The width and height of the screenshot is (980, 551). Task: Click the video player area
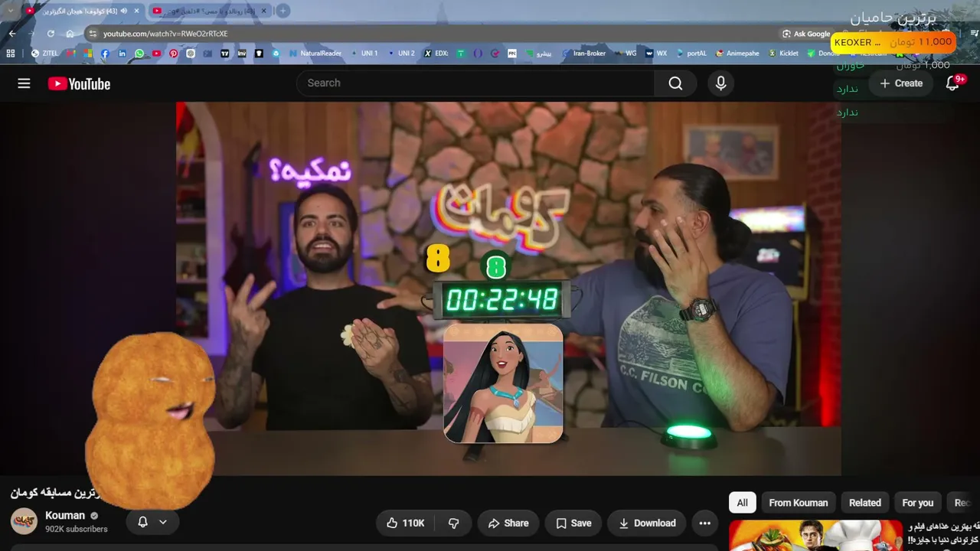(508, 289)
